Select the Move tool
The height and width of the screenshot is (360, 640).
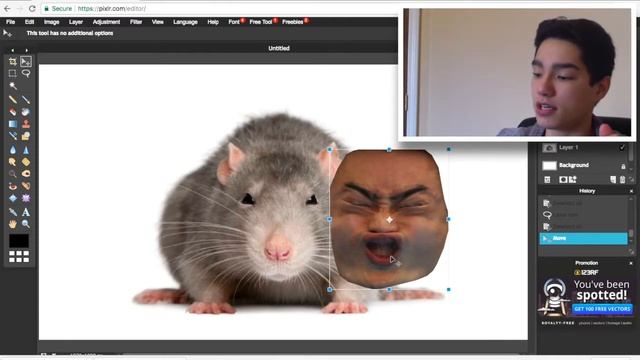(x=26, y=62)
